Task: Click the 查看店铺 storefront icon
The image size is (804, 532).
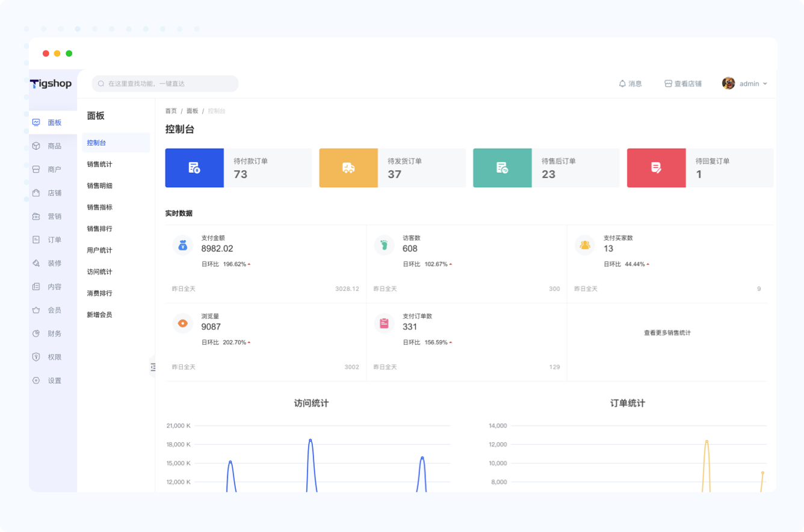Action: coord(668,84)
